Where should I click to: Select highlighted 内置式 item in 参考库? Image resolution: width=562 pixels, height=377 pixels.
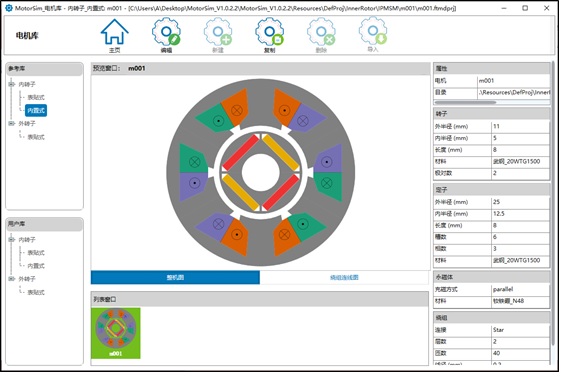[36, 111]
